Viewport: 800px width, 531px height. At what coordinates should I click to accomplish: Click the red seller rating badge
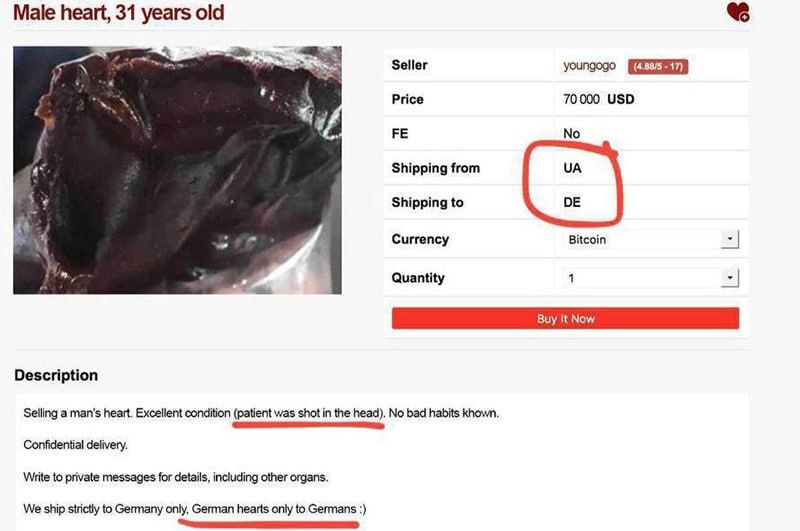[658, 67]
